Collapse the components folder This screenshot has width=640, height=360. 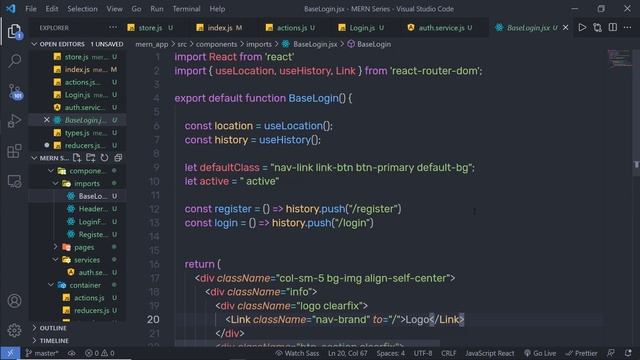(x=77, y=171)
